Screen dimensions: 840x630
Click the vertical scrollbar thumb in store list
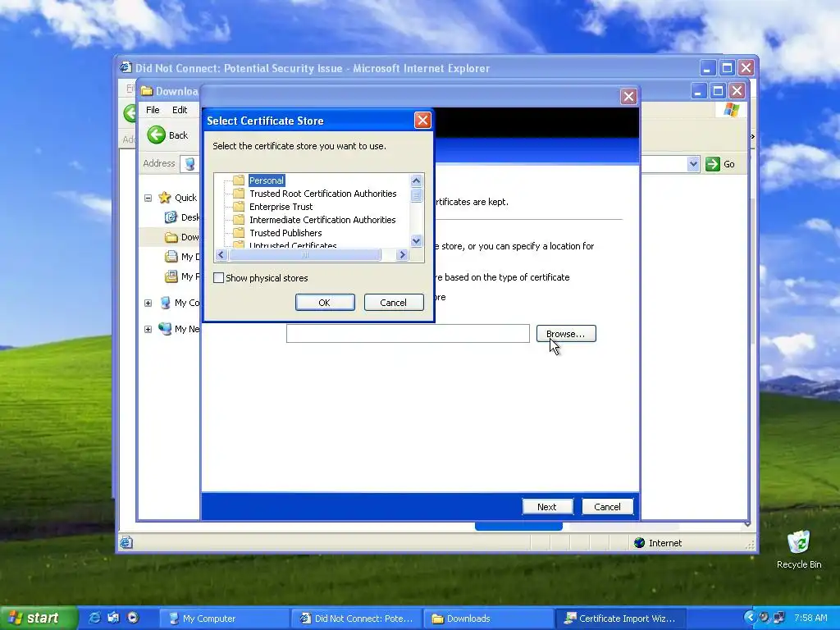[416, 195]
